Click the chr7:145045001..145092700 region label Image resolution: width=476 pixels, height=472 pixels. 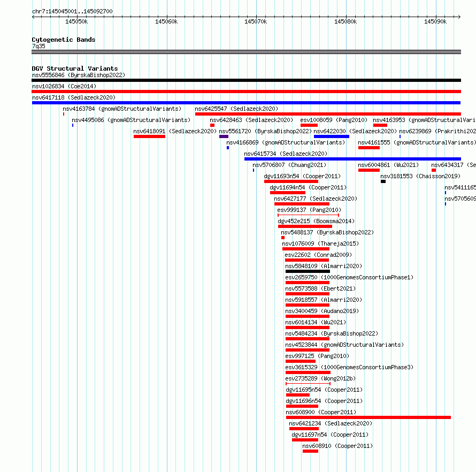(72, 11)
